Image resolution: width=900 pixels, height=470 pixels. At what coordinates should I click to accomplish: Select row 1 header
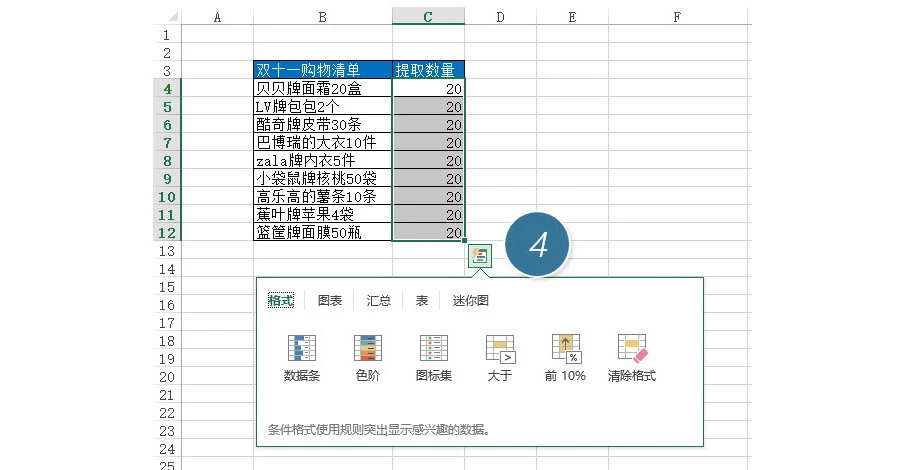(x=167, y=34)
